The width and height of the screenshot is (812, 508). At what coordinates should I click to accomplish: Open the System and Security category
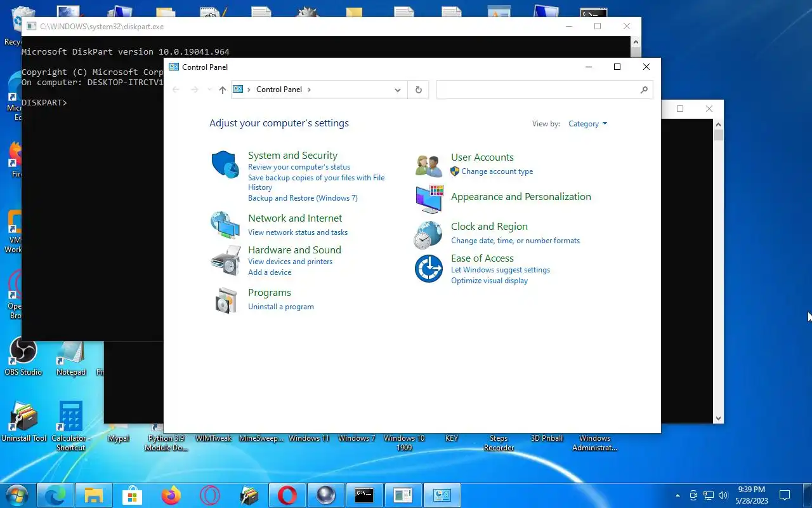coord(292,155)
